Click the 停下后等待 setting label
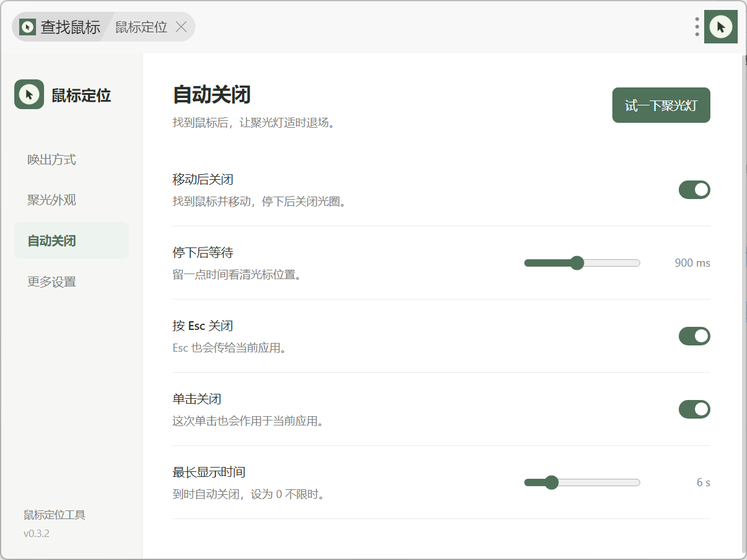This screenshot has width=747, height=560. (203, 253)
